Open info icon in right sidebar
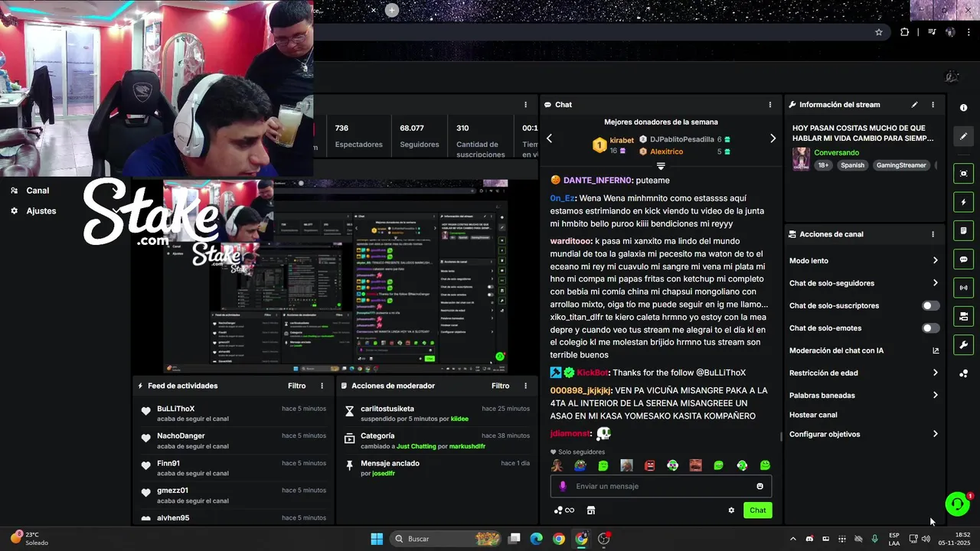The width and height of the screenshot is (980, 551). [x=963, y=108]
